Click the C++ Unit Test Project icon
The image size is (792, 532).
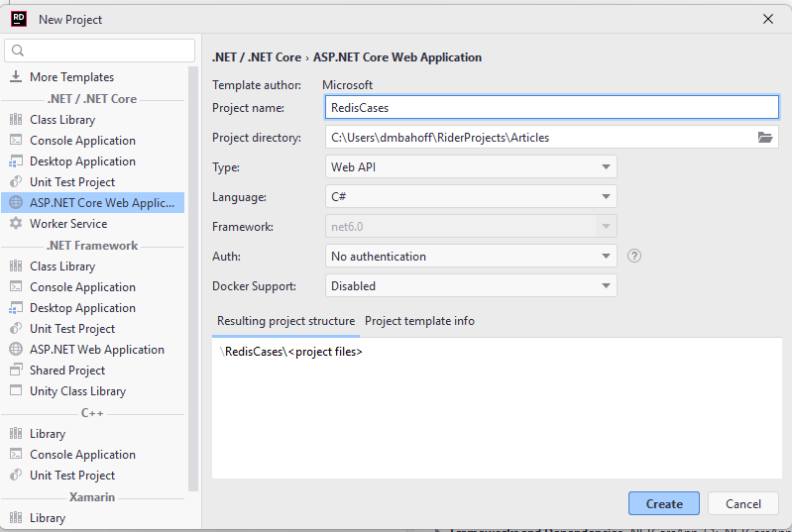coord(16,475)
